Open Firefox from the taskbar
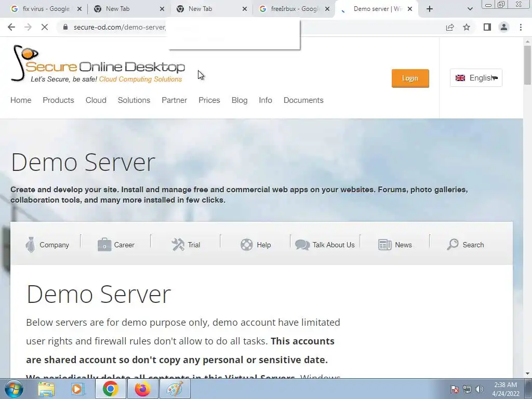The width and height of the screenshot is (532, 399). point(142,389)
